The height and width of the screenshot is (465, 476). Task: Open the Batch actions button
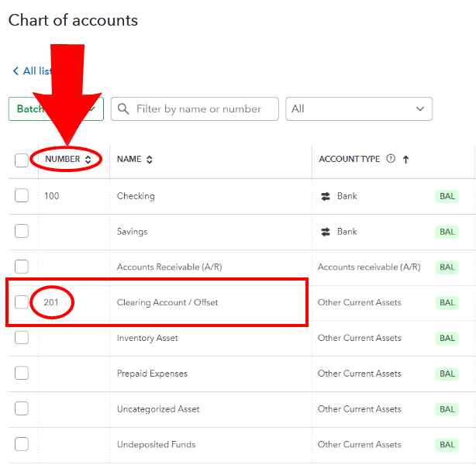point(56,108)
